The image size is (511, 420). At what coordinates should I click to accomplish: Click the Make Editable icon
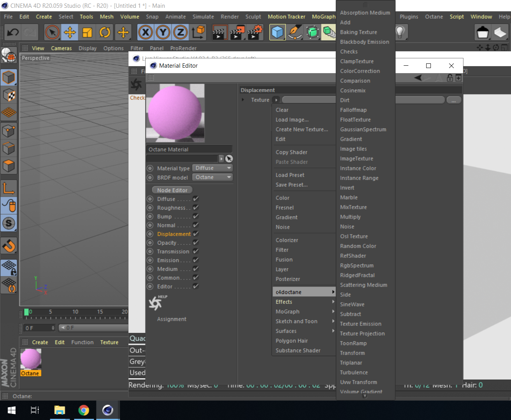(x=9, y=56)
